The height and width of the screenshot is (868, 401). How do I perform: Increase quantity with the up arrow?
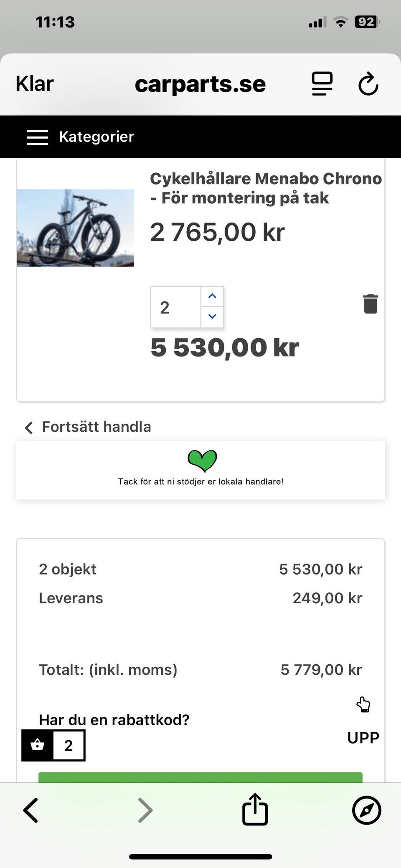coord(212,296)
